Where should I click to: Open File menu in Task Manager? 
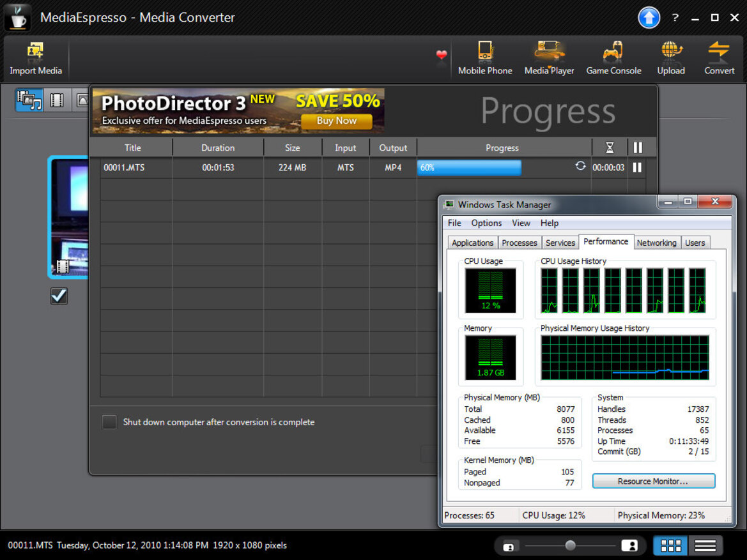click(x=454, y=223)
